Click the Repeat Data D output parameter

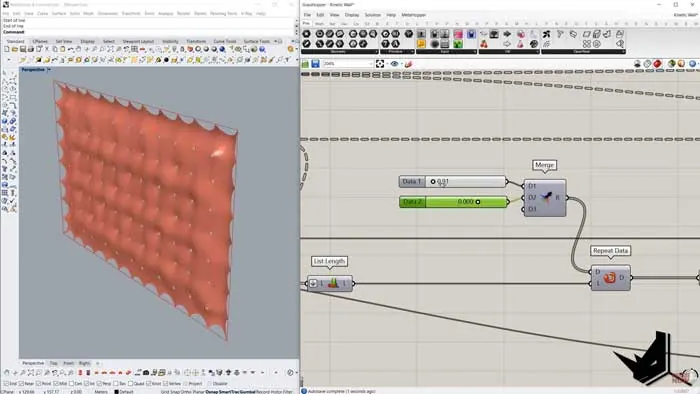tap(622, 278)
